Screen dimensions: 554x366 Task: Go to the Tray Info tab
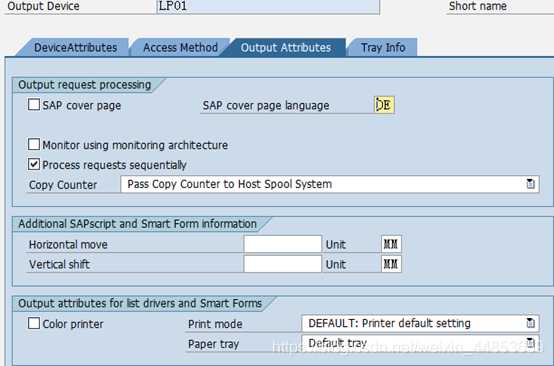[x=383, y=47]
